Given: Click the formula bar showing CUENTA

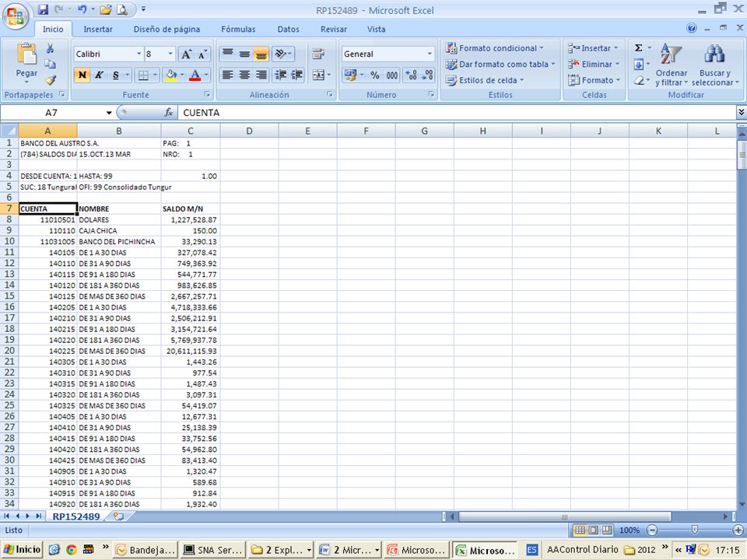Looking at the screenshot, I should click(457, 113).
